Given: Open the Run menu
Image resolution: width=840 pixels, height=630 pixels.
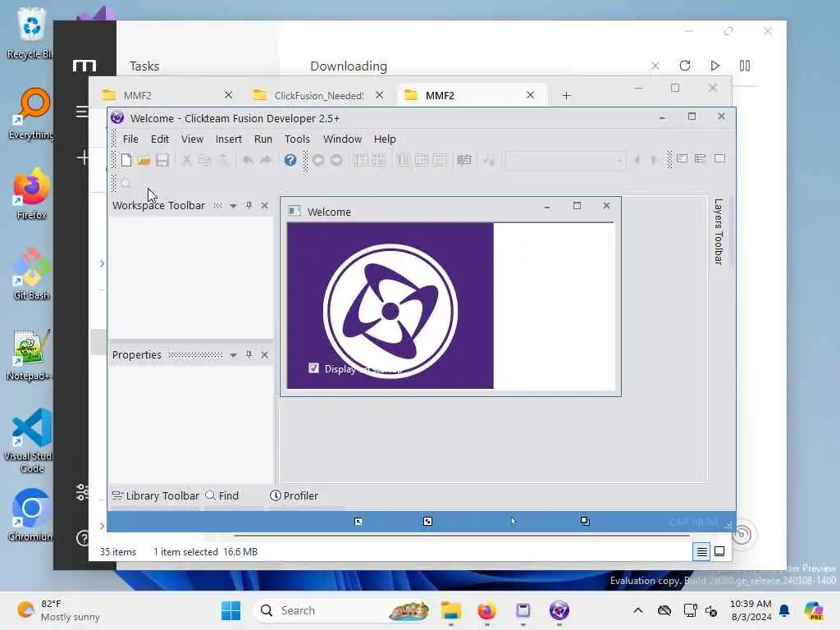Looking at the screenshot, I should pyautogui.click(x=263, y=139).
